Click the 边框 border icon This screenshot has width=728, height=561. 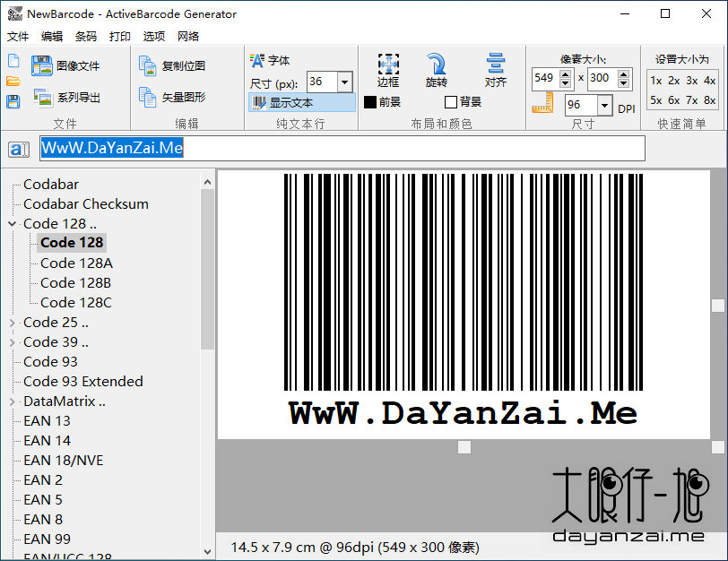pos(388,64)
